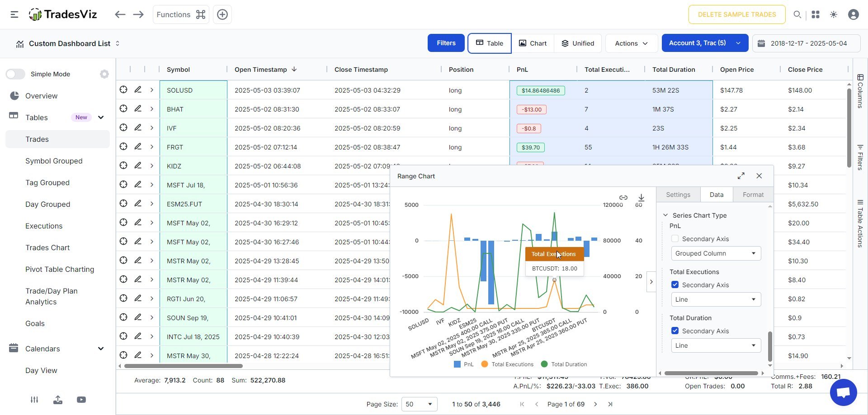
Task: Open the search magnifier icon
Action: (797, 14)
